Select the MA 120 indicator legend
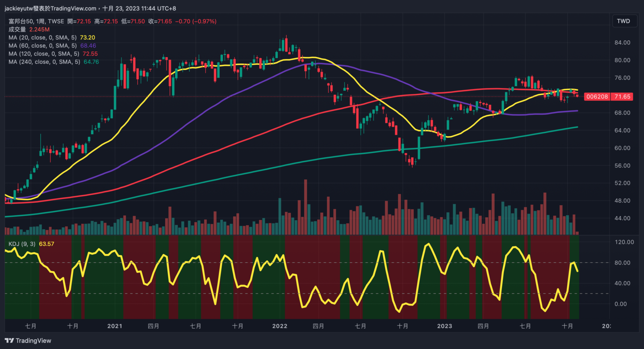Image resolution: width=644 pixels, height=349 pixels. 43,54
